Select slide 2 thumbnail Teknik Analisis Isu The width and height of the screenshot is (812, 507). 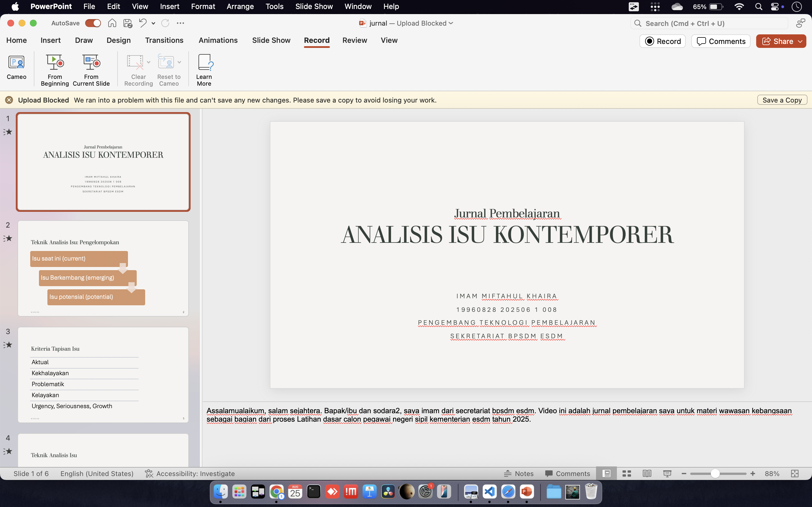[x=103, y=268]
